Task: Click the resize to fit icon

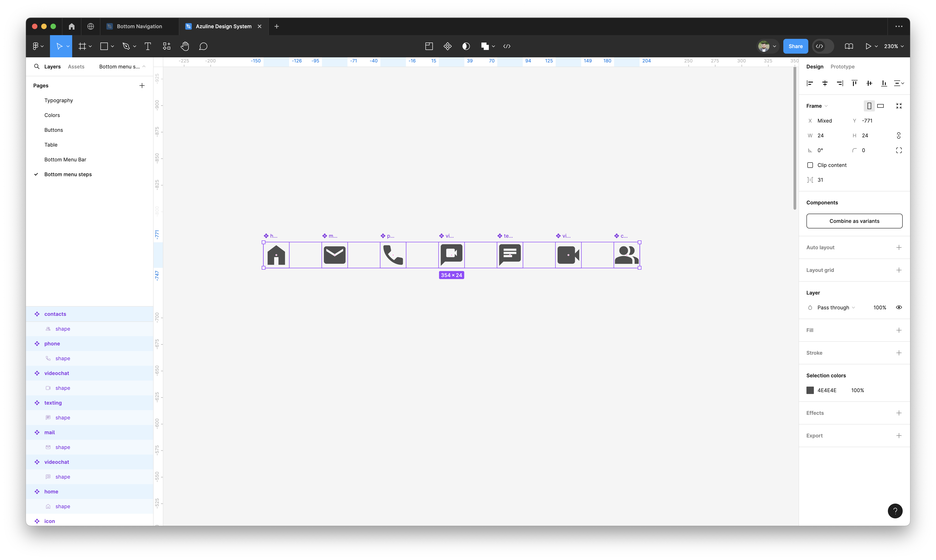Action: [x=899, y=106]
